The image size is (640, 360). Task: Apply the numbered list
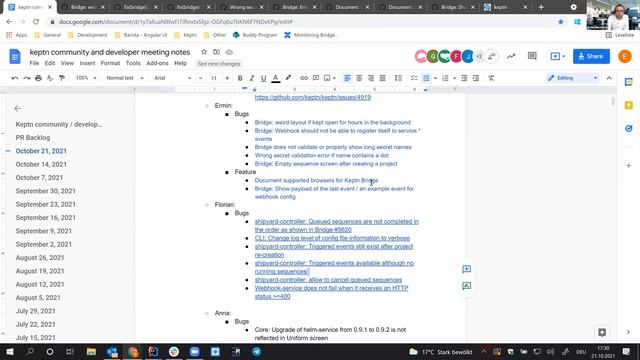point(445,78)
